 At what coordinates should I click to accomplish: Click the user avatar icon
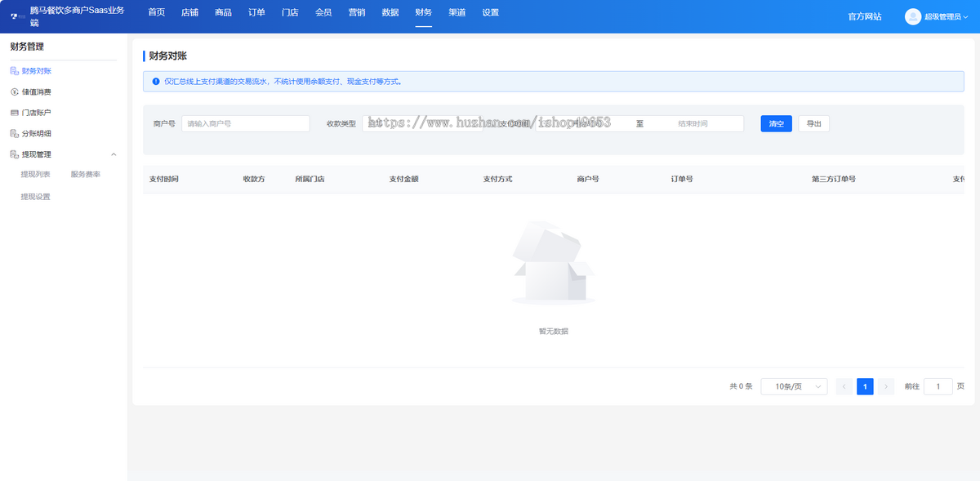[x=913, y=16]
